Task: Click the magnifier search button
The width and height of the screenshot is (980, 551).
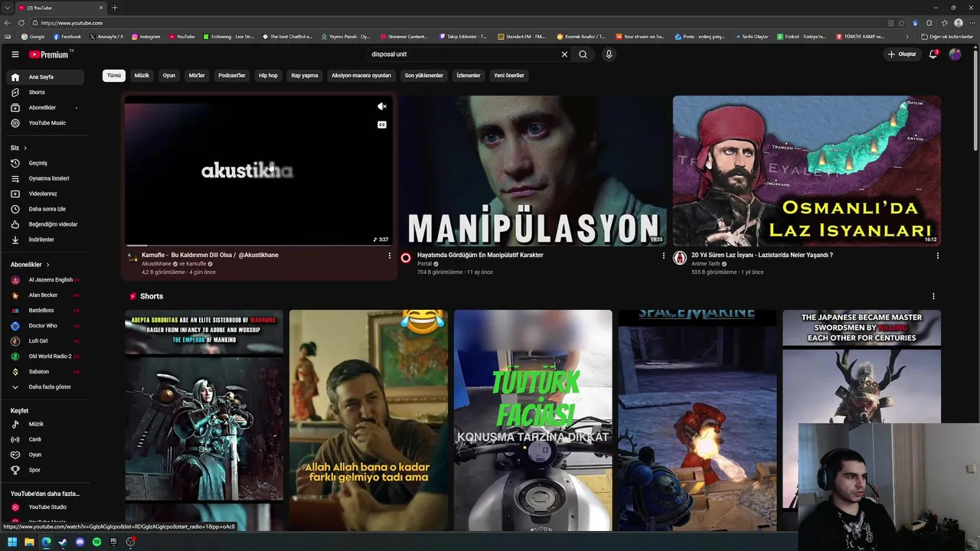Action: coord(583,54)
